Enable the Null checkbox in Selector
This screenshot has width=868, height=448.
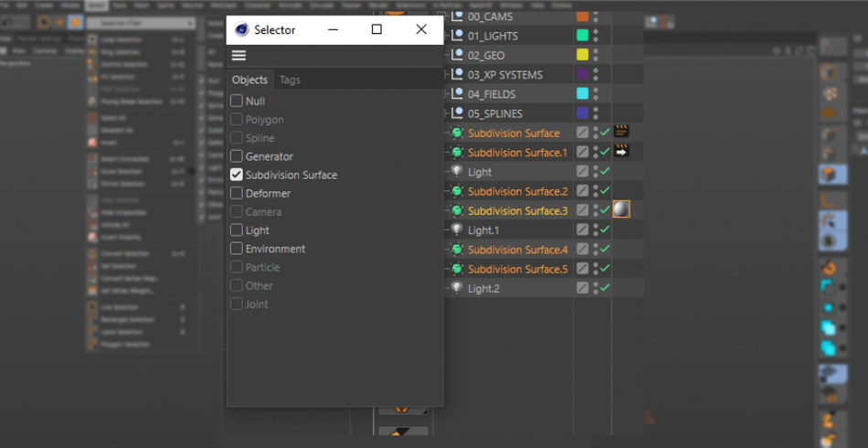point(237,101)
